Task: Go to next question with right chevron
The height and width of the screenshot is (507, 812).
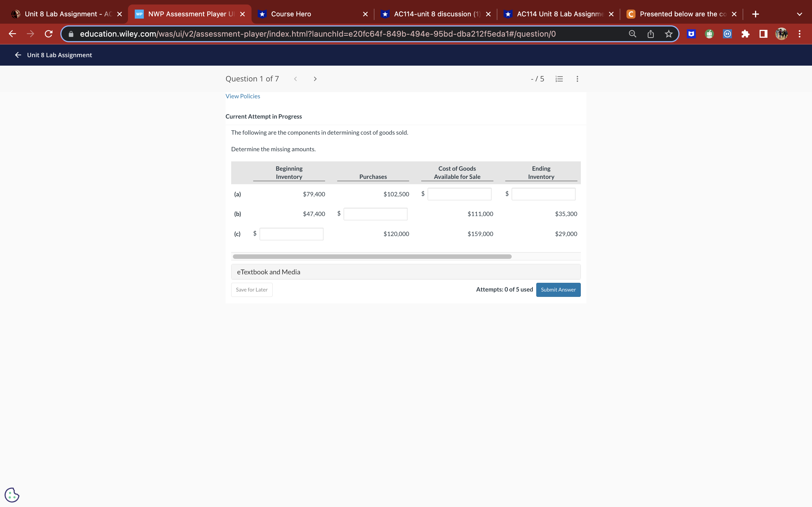Action: pos(315,79)
